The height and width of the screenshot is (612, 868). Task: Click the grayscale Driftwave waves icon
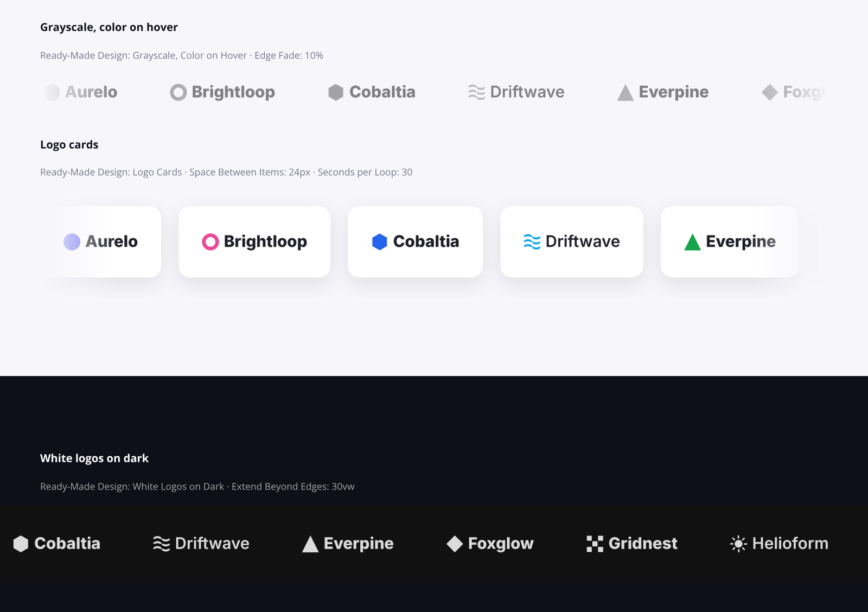(476, 92)
